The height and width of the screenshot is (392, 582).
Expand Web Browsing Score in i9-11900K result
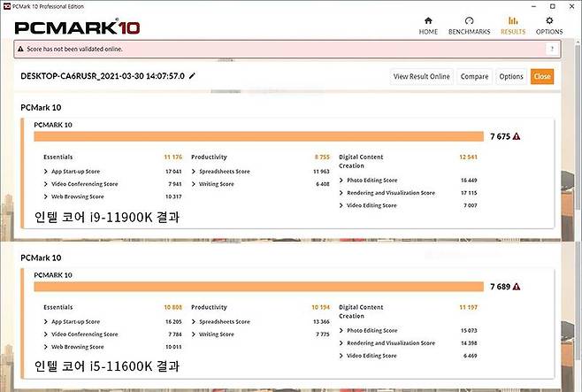[46, 196]
